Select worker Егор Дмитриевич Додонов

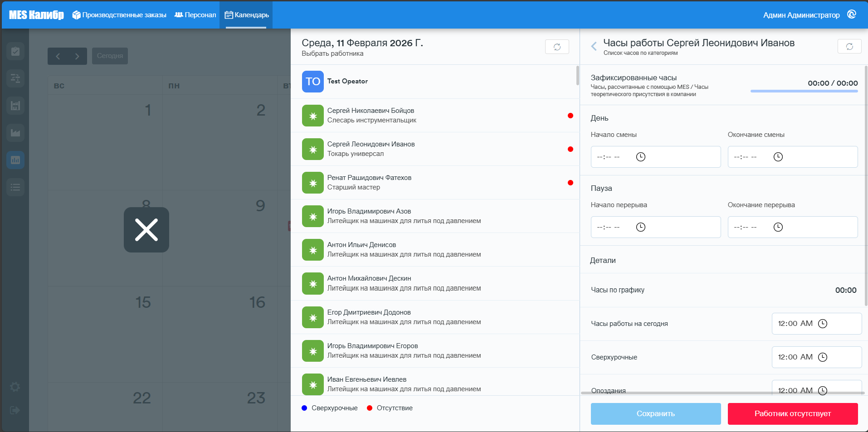434,317
